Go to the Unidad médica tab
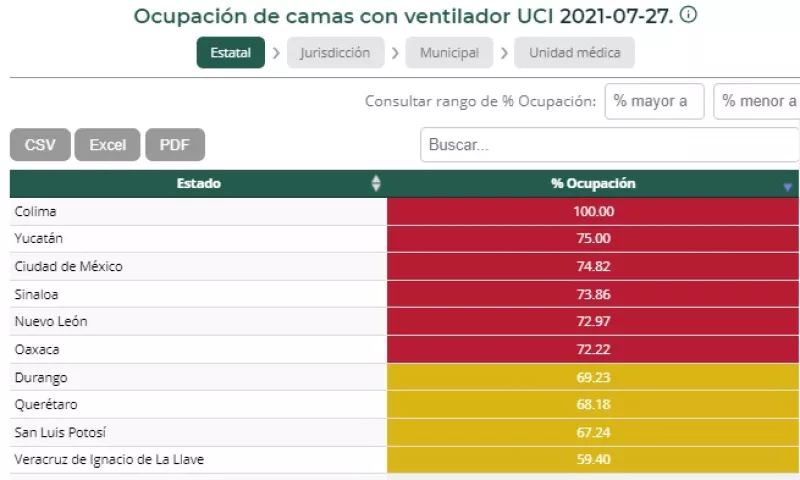Image resolution: width=800 pixels, height=480 pixels. tap(574, 53)
